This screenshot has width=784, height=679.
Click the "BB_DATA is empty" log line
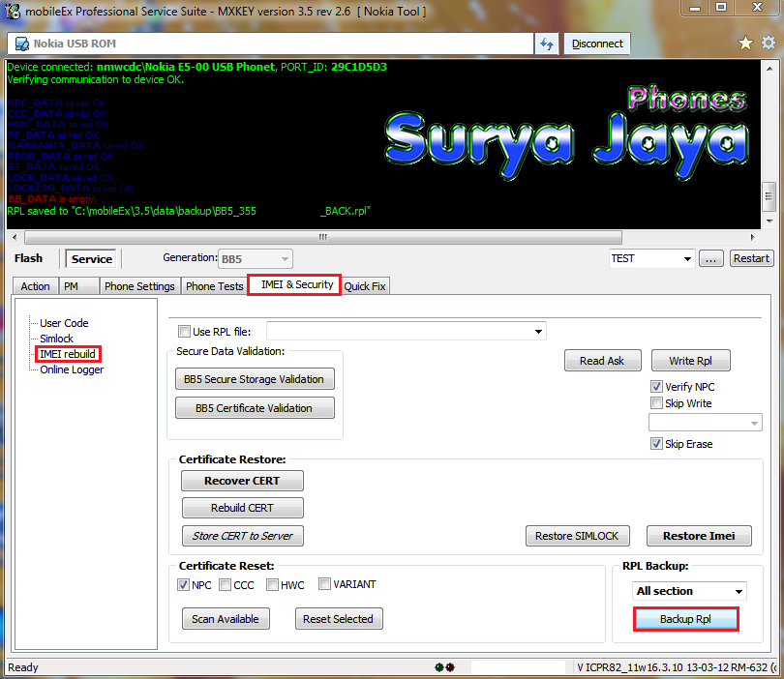[x=52, y=199]
